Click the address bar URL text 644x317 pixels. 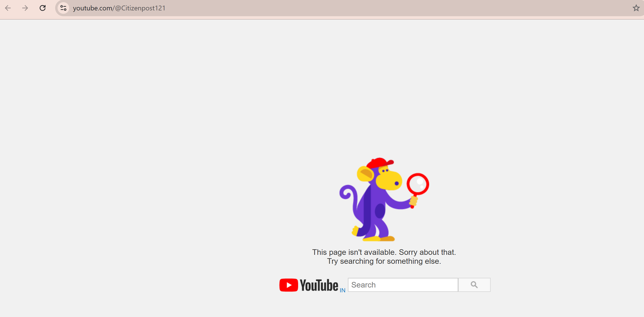tap(119, 8)
